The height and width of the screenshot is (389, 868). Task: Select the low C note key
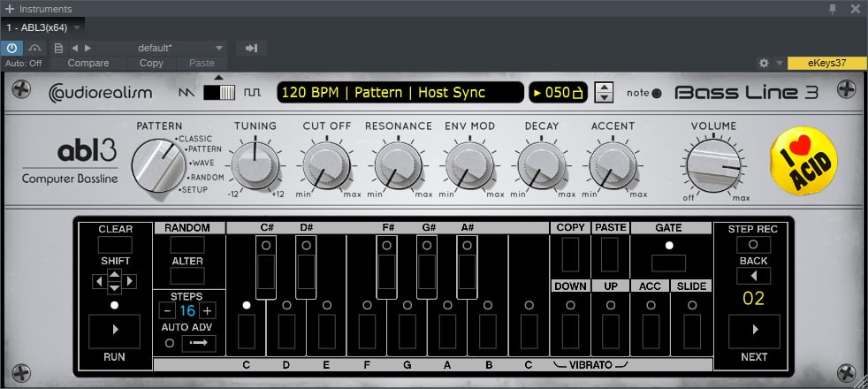pos(247,331)
